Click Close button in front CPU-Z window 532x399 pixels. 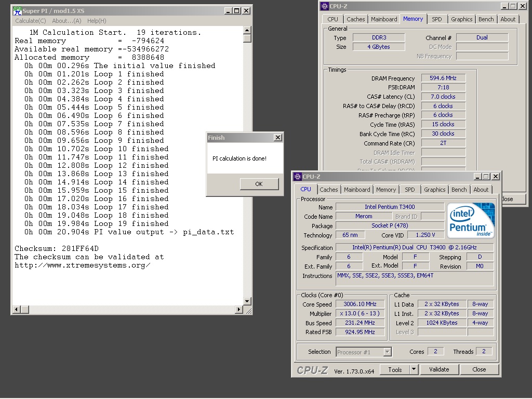pos(479,369)
